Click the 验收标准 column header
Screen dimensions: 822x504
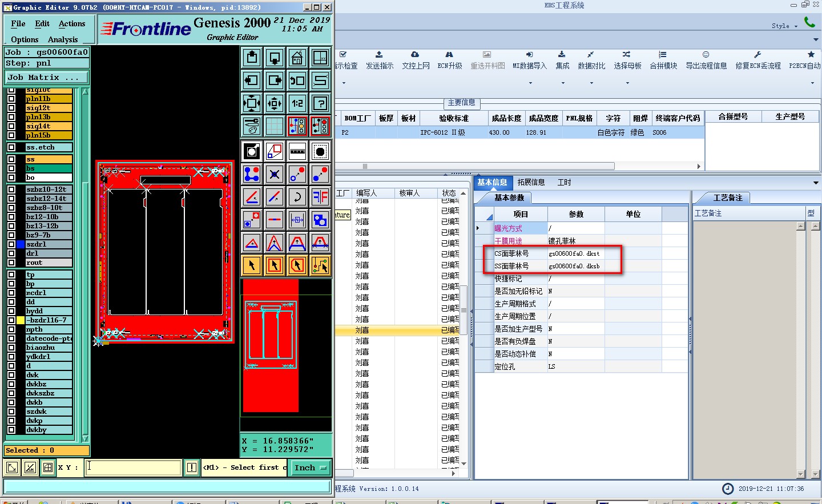click(454, 118)
